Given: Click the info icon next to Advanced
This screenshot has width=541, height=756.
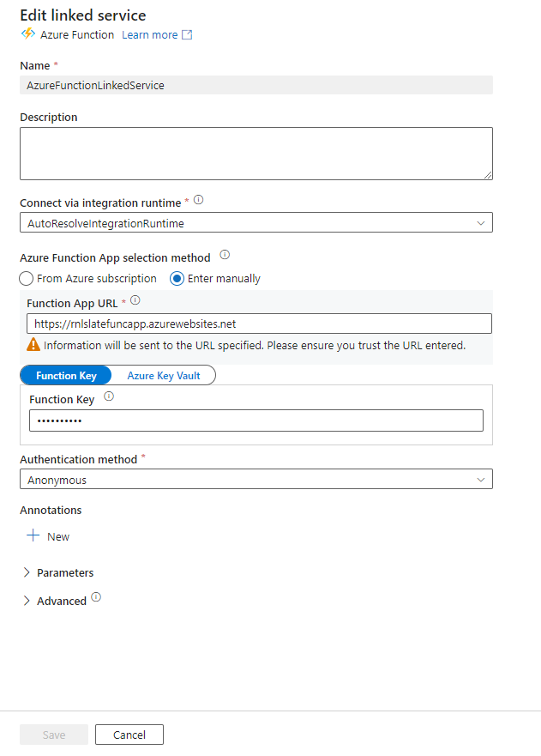Looking at the screenshot, I should coord(95,596).
